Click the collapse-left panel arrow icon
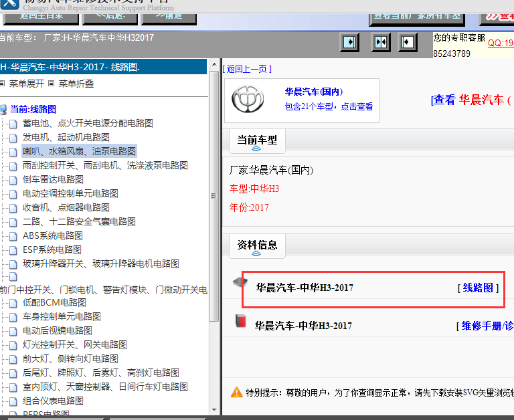The width and height of the screenshot is (514, 420). (408, 42)
